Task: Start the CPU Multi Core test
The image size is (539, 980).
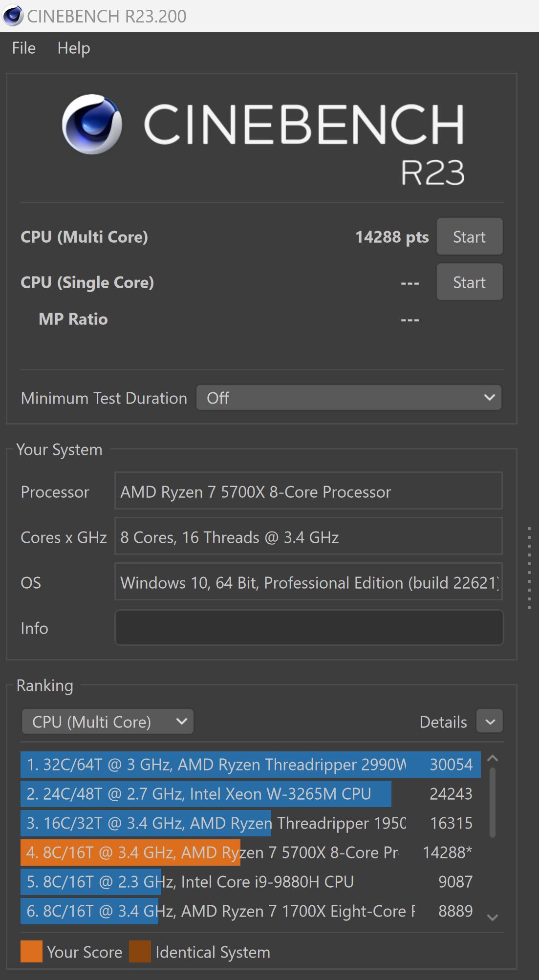Action: tap(469, 236)
